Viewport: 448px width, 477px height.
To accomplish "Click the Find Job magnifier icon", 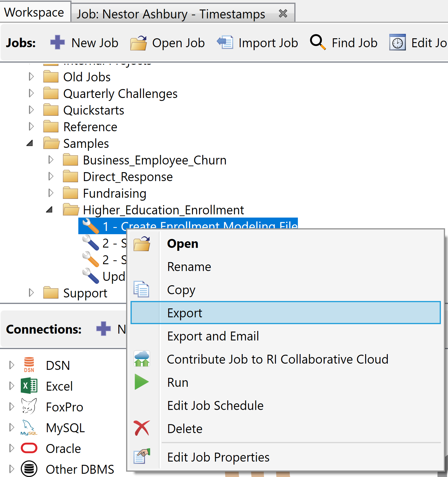I will [318, 42].
